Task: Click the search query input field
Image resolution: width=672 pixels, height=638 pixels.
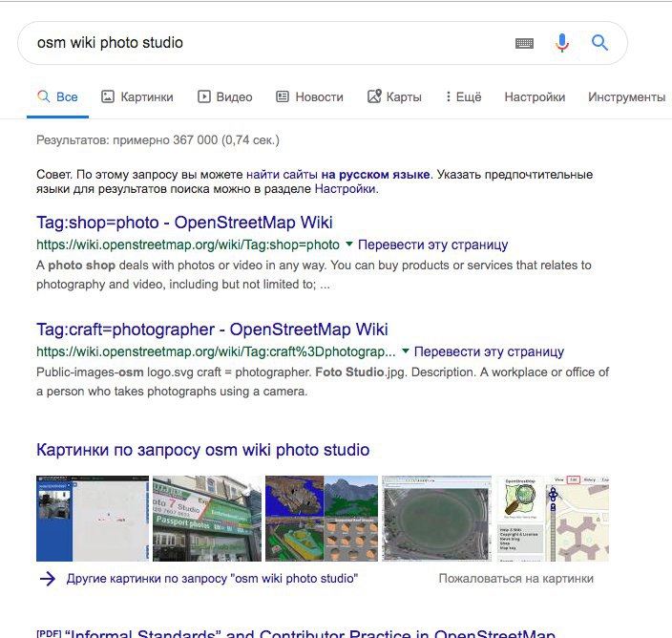Action: [x=267, y=43]
